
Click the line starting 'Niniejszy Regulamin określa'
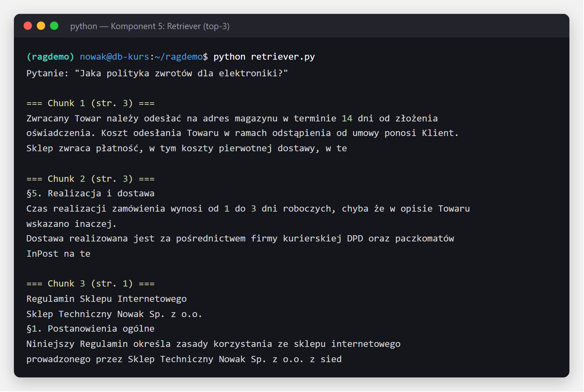(x=214, y=344)
